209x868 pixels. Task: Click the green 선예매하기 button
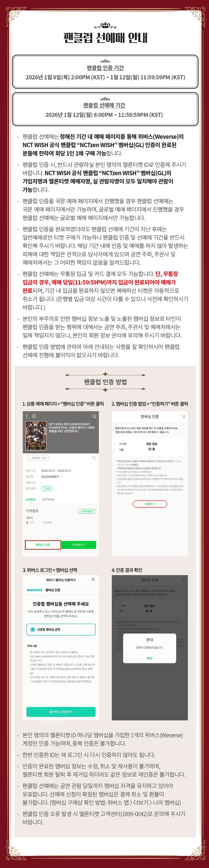[x=79, y=545]
